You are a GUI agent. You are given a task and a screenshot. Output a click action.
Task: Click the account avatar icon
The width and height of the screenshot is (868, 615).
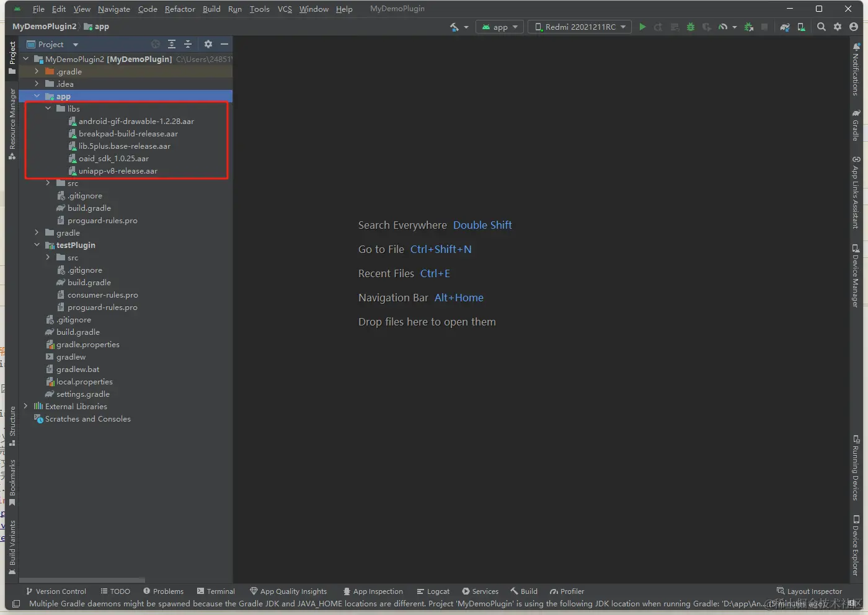coord(854,27)
